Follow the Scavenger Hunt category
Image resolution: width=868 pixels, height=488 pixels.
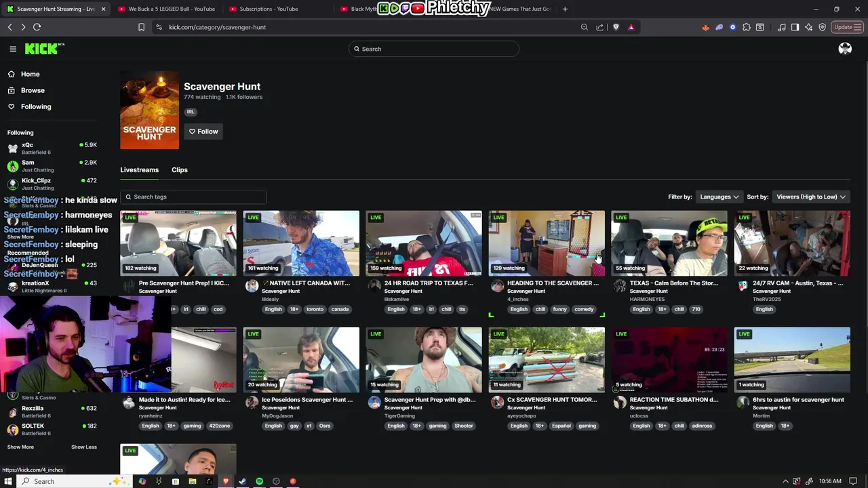[203, 131]
